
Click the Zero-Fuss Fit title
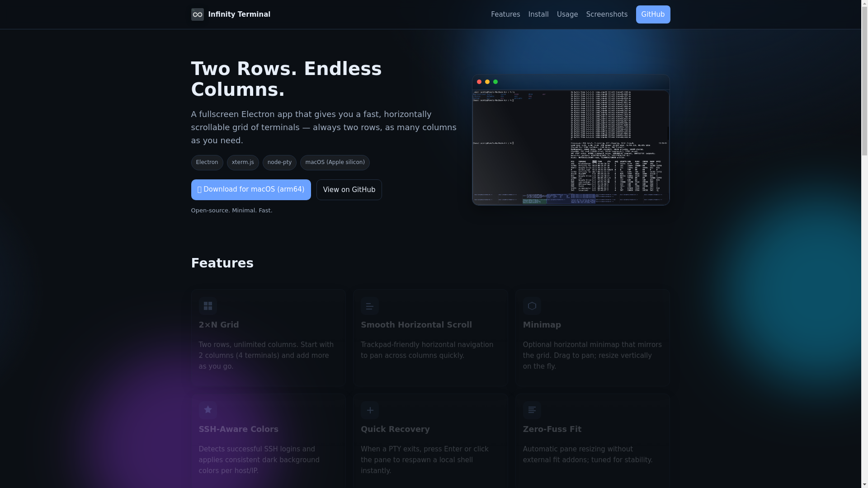[552, 429]
